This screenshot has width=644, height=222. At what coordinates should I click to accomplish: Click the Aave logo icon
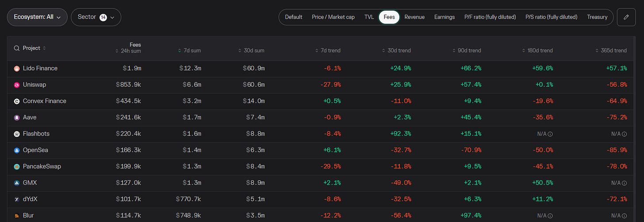point(17,117)
